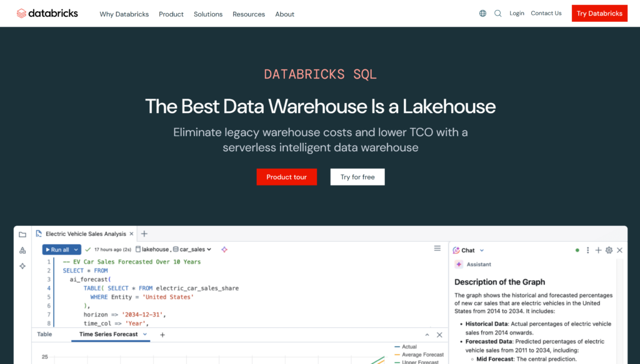Image resolution: width=640 pixels, height=364 pixels.
Task: Close the Chat panel
Action: click(619, 250)
